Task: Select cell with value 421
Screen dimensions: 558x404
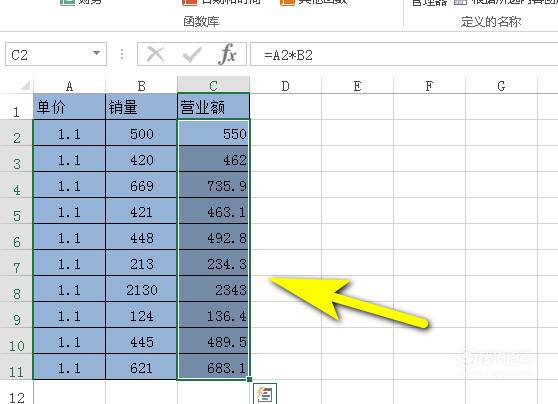Action: coord(141,211)
